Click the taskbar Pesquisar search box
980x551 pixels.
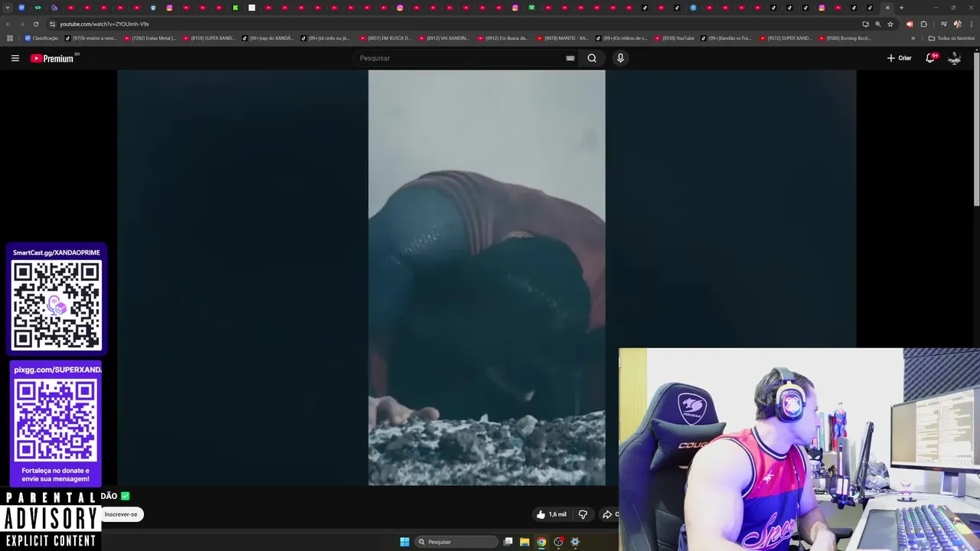456,542
